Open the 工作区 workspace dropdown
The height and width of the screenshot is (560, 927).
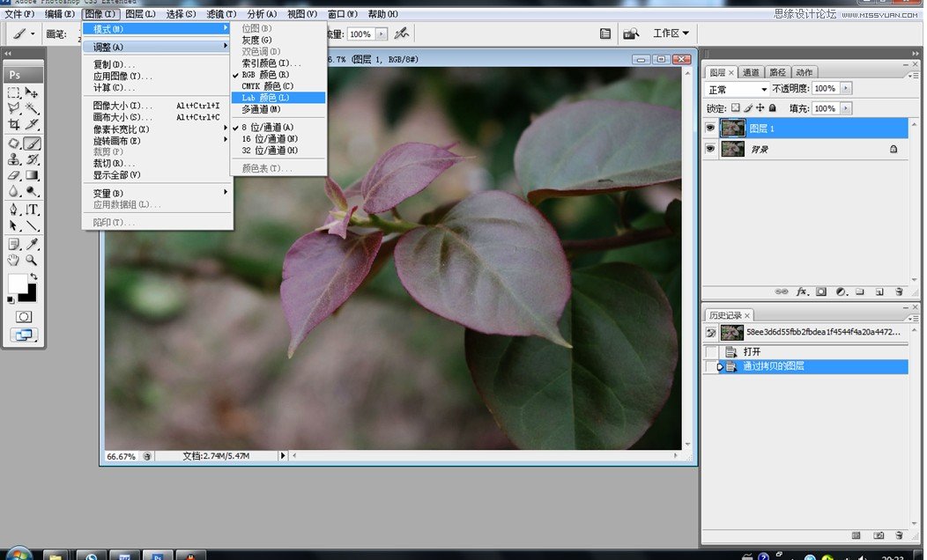pyautogui.click(x=671, y=33)
